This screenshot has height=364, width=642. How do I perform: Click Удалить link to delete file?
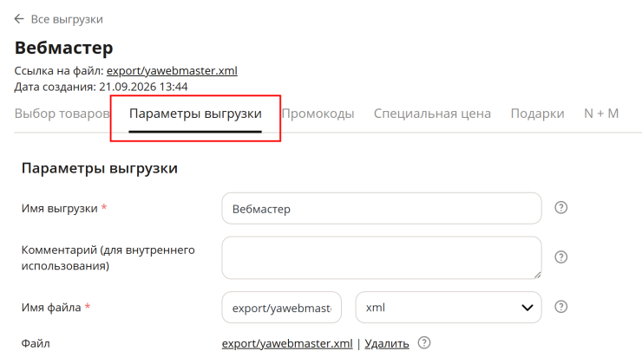tap(387, 343)
